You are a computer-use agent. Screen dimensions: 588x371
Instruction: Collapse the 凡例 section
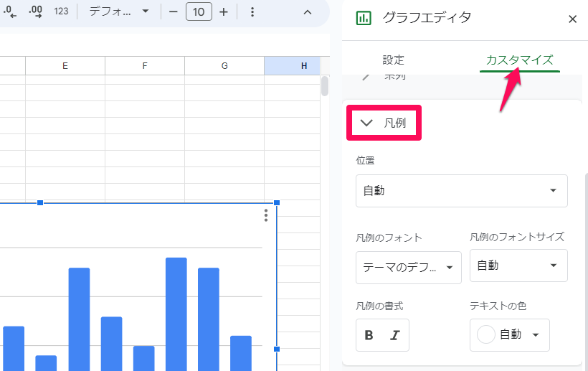(384, 123)
